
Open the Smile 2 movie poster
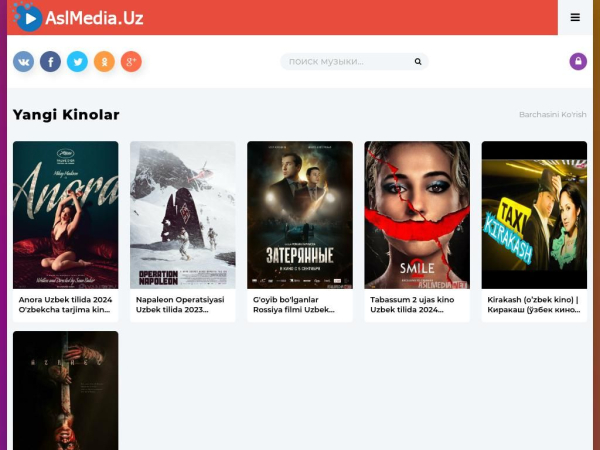(x=417, y=215)
